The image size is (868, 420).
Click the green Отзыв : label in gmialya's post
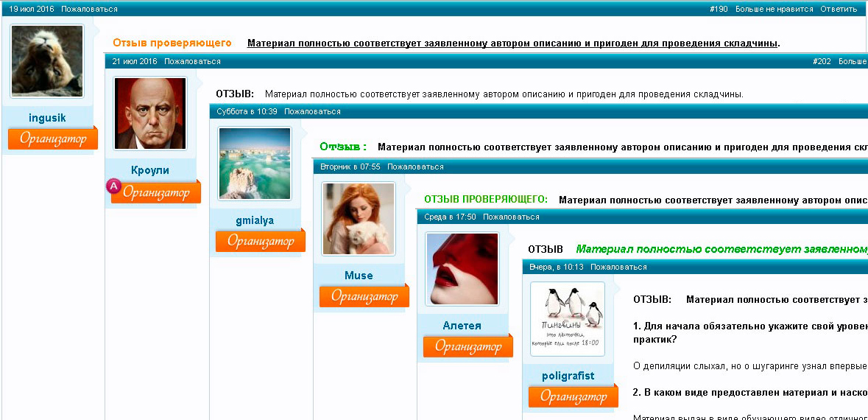pos(343,147)
